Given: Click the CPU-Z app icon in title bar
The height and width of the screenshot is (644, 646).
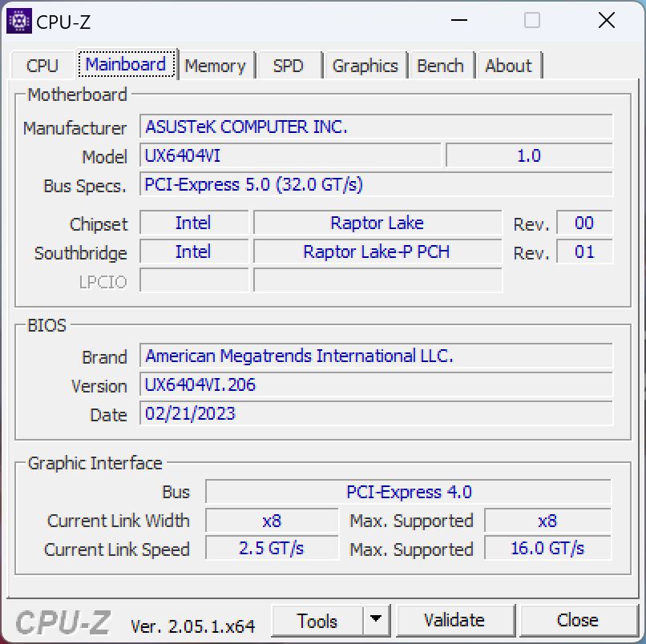Looking at the screenshot, I should (x=19, y=21).
